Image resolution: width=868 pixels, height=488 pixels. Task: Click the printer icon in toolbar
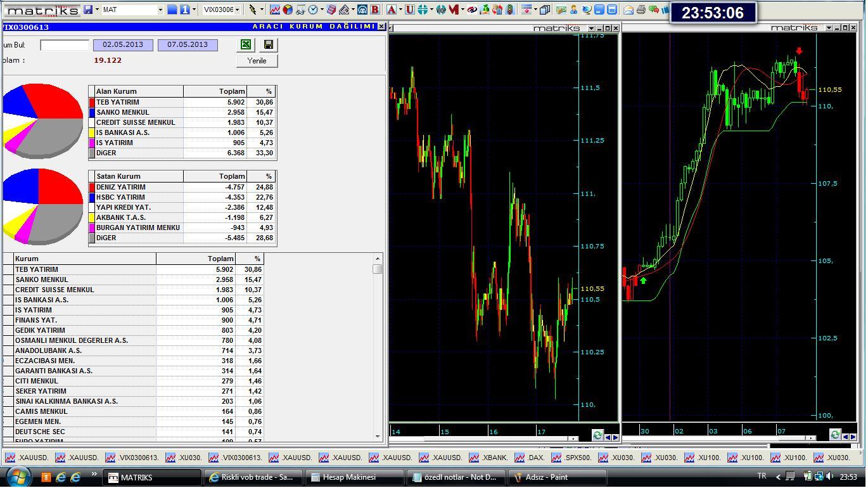click(x=641, y=10)
